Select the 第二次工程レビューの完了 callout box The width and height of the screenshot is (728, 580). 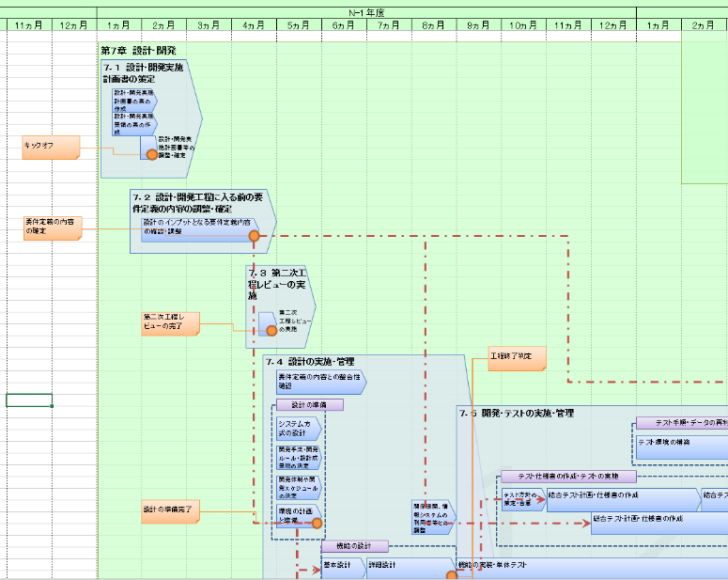pos(170,323)
